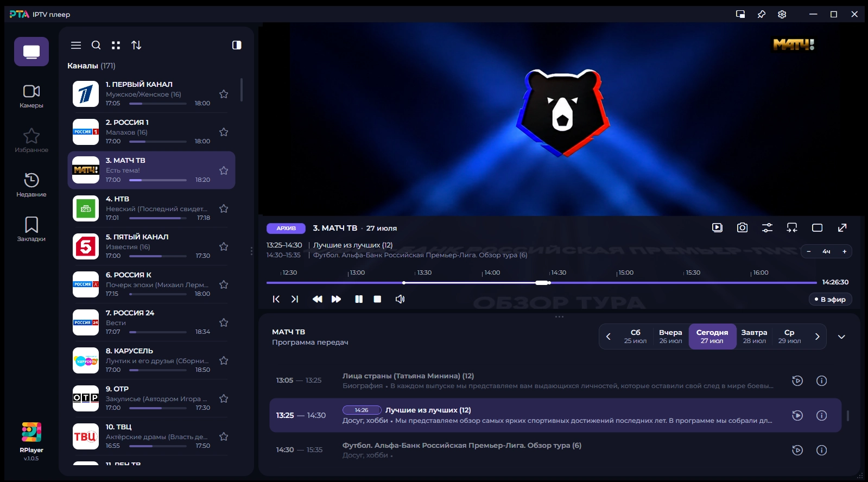Open the Закладки bookmarks section
Viewport: 868px width, 482px height.
pyautogui.click(x=31, y=230)
